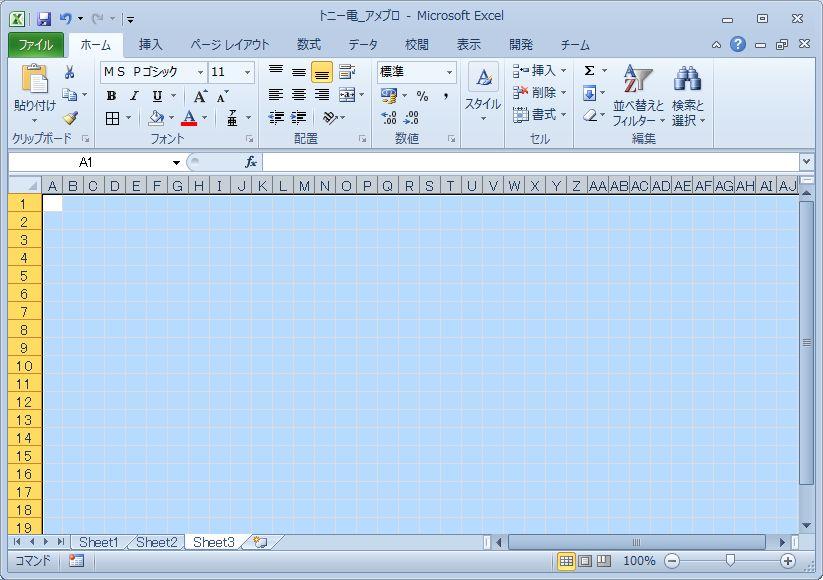Click the Cut scissors icon
The image size is (823, 580).
coord(69,73)
